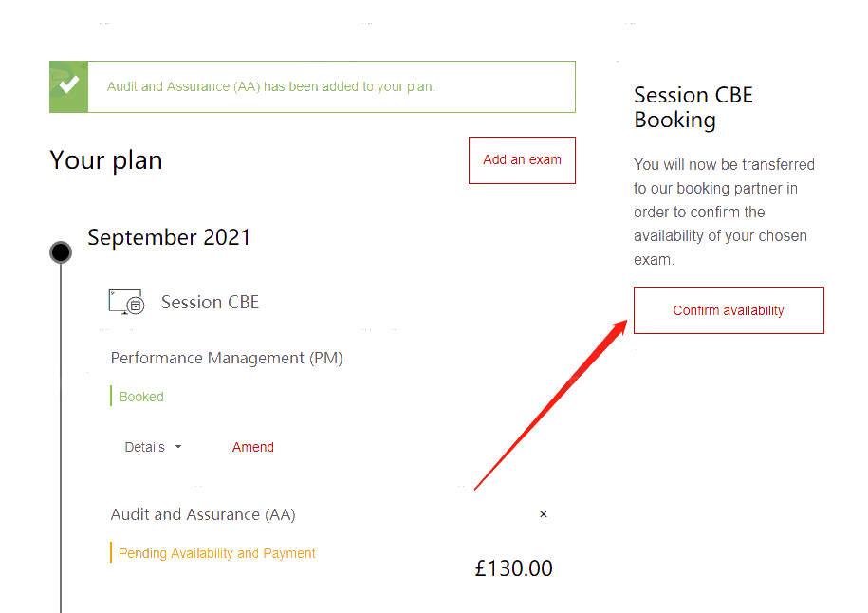Click the Session CBE heading in plan
868x613 pixels.
[210, 303]
